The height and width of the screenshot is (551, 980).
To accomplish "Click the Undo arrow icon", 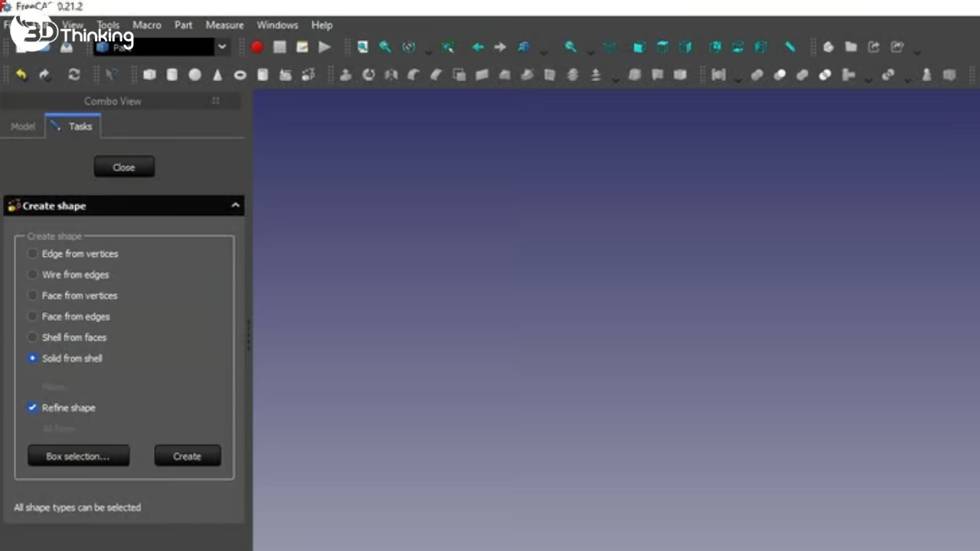I will coord(21,75).
